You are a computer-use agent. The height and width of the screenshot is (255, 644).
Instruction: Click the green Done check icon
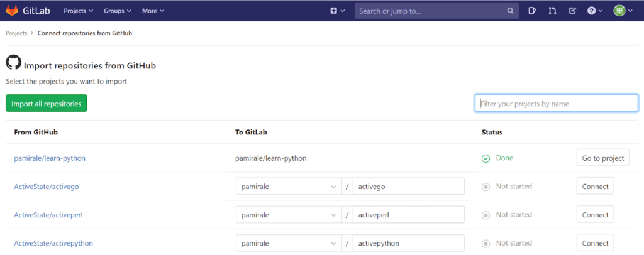pos(486,158)
